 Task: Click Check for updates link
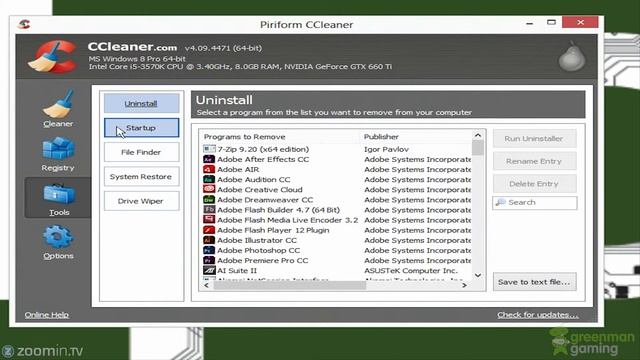pos(538,315)
